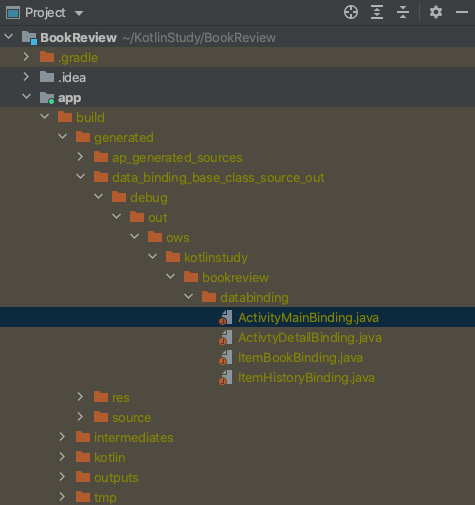The image size is (475, 505).
Task: Expand the intermediates folder
Action: coord(62,437)
